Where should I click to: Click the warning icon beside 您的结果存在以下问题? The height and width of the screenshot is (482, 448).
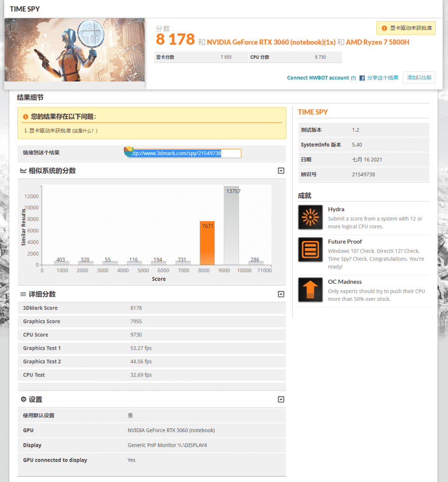25,117
